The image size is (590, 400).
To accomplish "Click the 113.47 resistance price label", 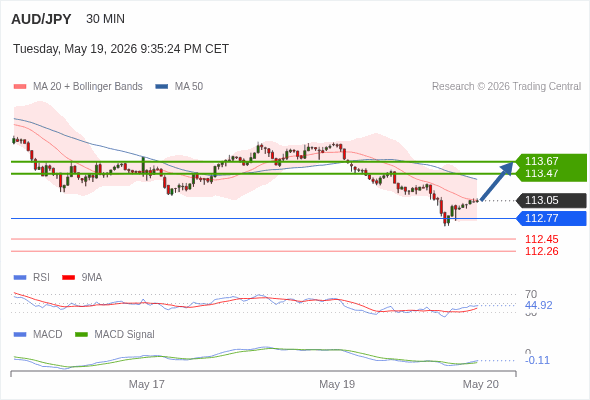I will click(541, 173).
